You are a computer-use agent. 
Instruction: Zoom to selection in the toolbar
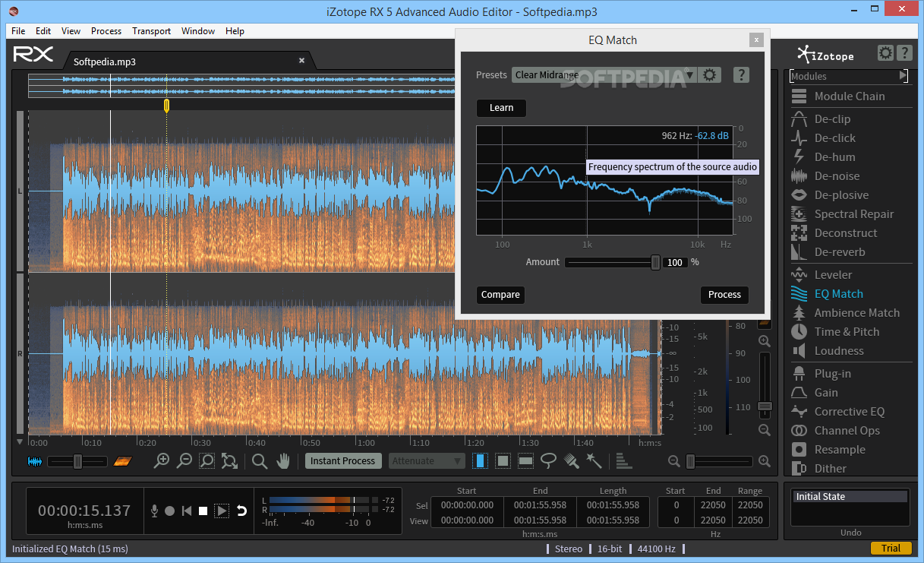pos(207,460)
